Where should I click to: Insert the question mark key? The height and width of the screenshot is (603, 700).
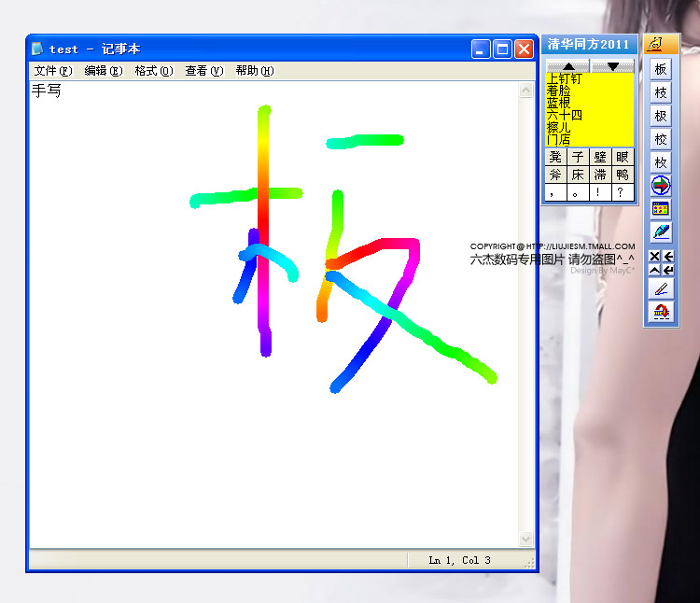(623, 192)
